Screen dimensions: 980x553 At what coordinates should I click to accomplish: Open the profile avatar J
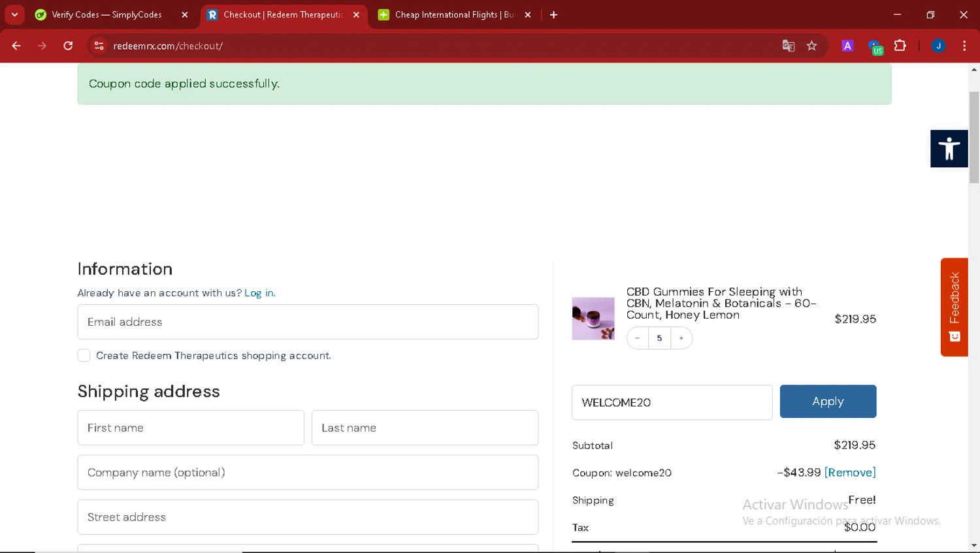pyautogui.click(x=938, y=46)
